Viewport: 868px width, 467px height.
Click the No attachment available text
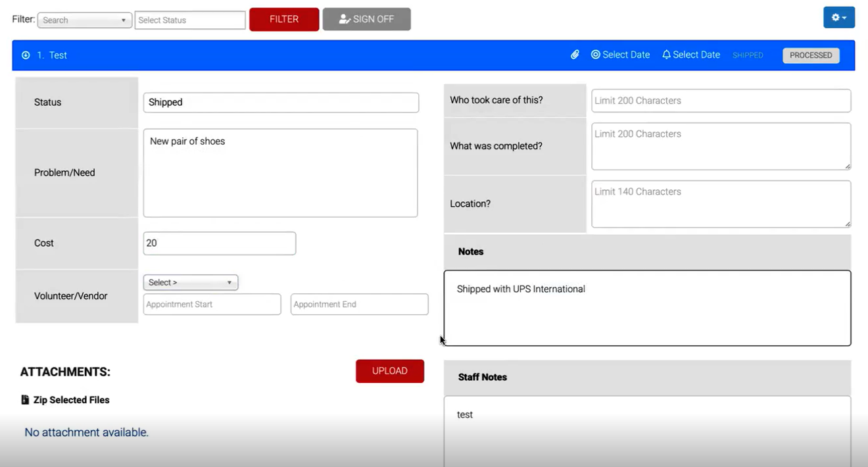tap(86, 432)
